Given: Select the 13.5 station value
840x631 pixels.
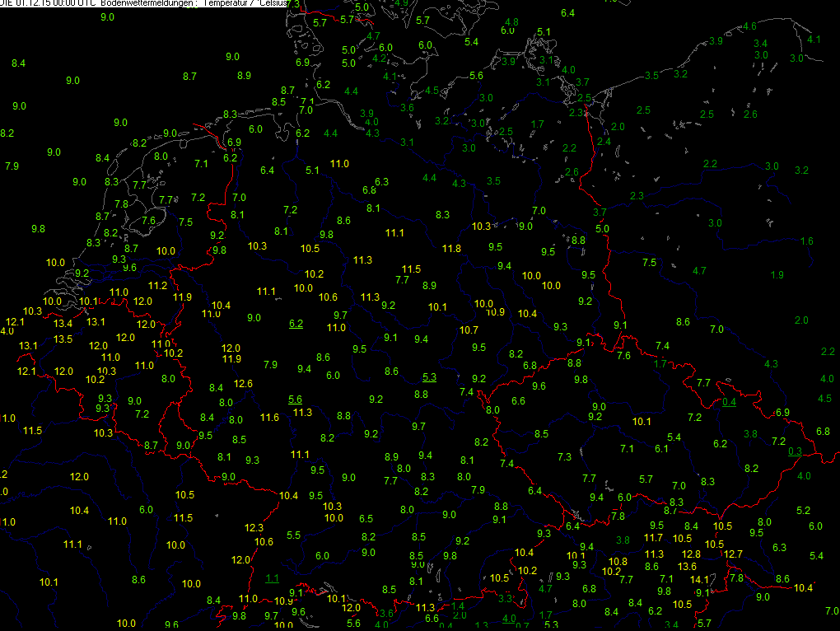Looking at the screenshot, I should click(x=63, y=339).
